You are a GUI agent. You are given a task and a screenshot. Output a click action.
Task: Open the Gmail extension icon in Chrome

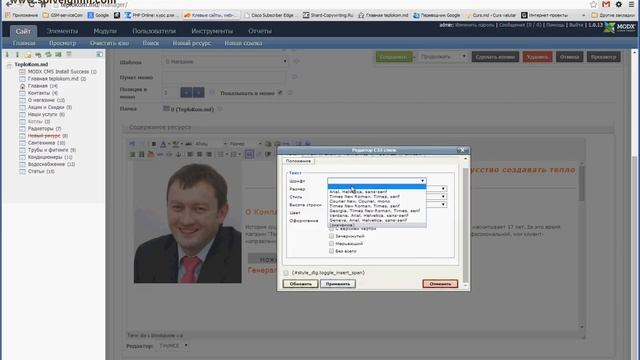pyautogui.click(x=606, y=4)
